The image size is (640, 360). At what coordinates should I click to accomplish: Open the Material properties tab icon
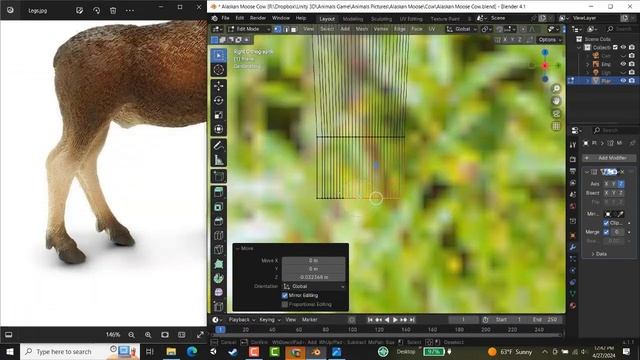tap(573, 305)
